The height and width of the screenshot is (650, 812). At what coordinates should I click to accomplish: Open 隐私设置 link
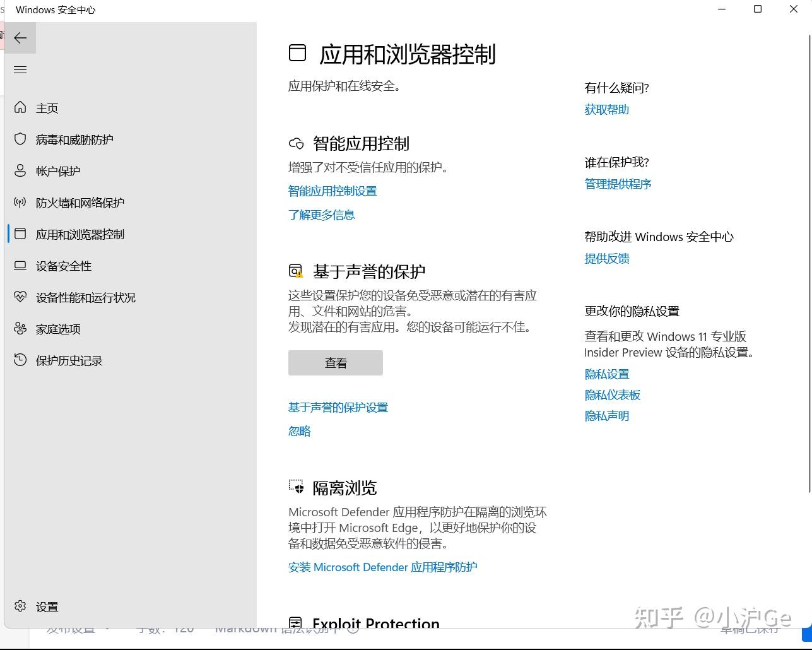click(607, 374)
